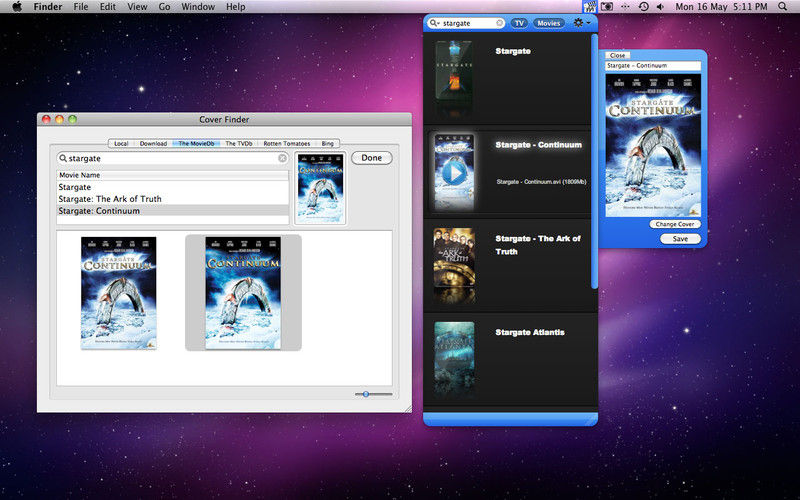Open the Edit menu

coord(107,7)
